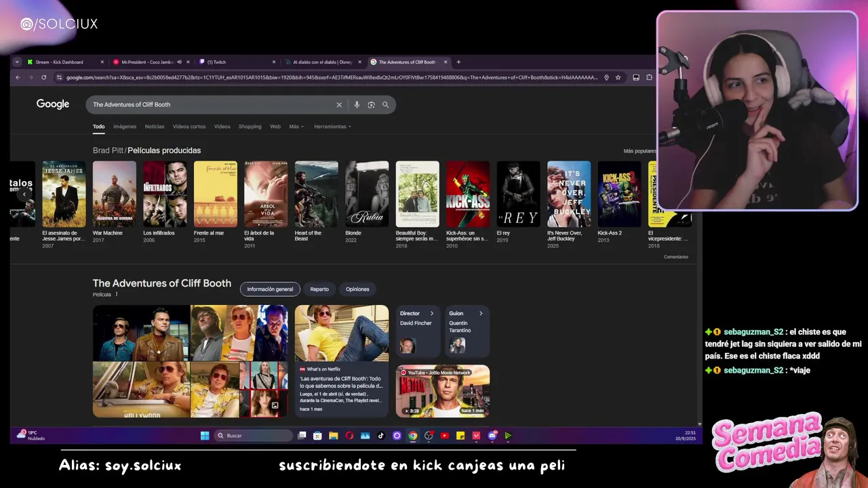Screen dimensions: 868x488
Task: Mute the Mr.President - Coco Jambo tab audio
Action: pyautogui.click(x=179, y=62)
